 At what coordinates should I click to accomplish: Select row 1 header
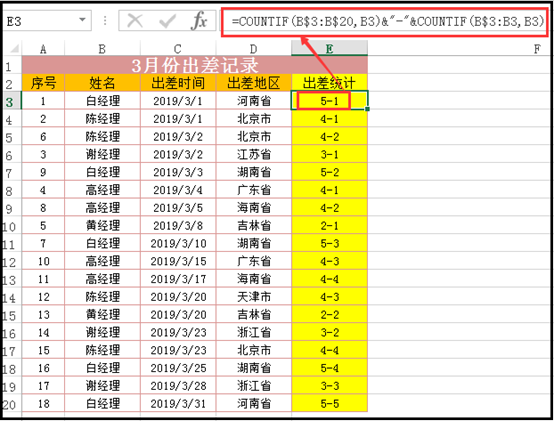pyautogui.click(x=11, y=65)
